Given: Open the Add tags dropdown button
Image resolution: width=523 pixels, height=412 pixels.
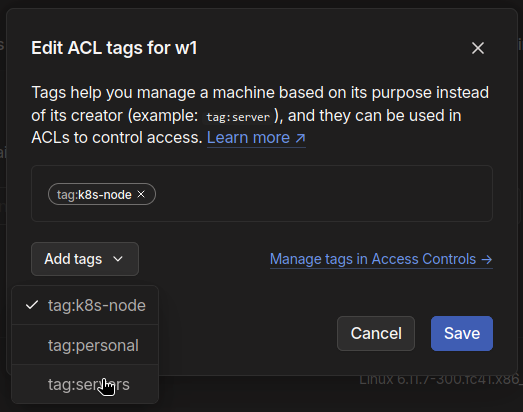Looking at the screenshot, I should pos(85,259).
